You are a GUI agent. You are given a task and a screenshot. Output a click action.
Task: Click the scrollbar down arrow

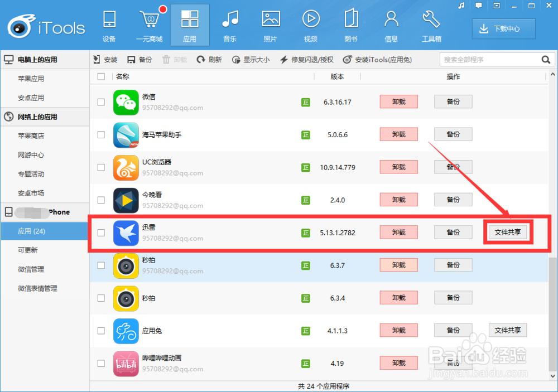[x=552, y=376]
